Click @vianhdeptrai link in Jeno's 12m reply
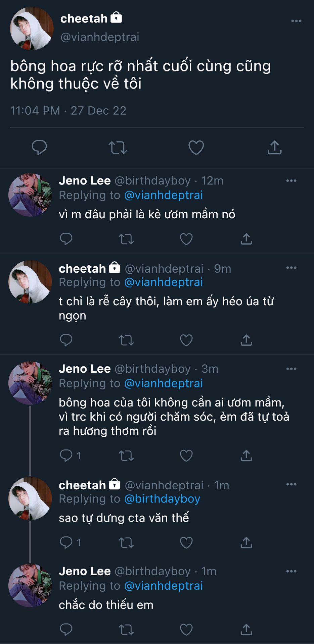 point(164,195)
